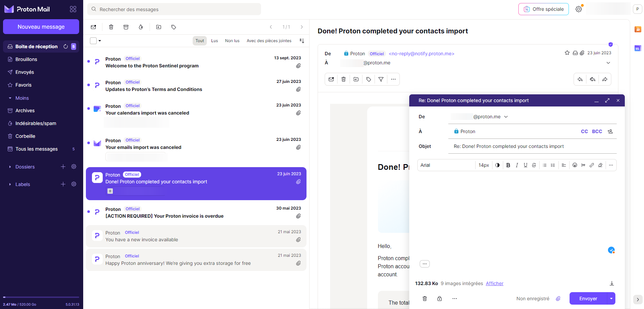Open sender address dropdown in composer

[x=506, y=117]
